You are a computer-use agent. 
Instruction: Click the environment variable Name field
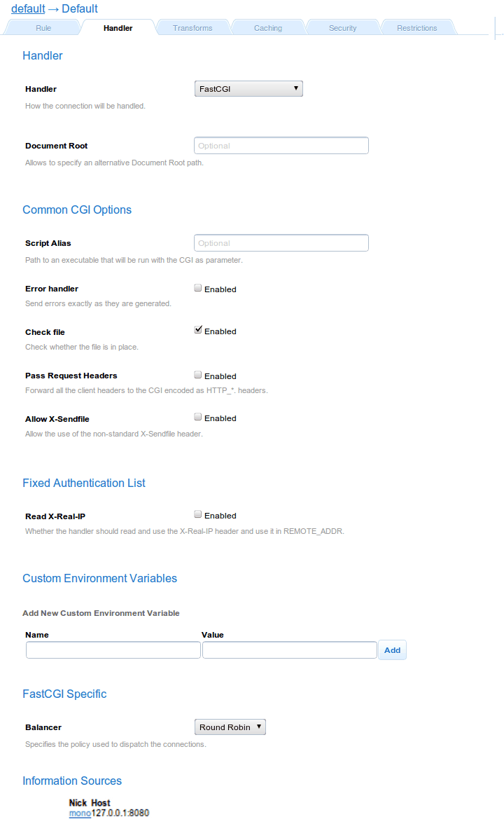coord(113,650)
